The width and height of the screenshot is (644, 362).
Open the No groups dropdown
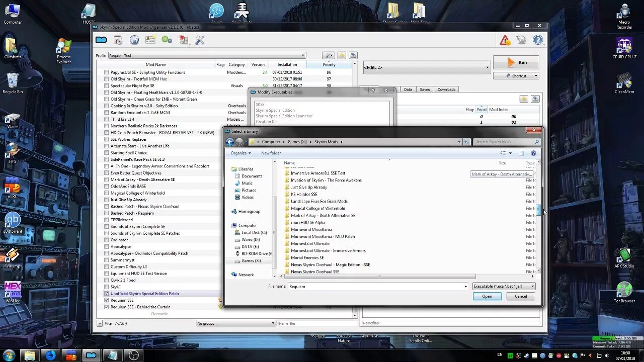click(236, 323)
